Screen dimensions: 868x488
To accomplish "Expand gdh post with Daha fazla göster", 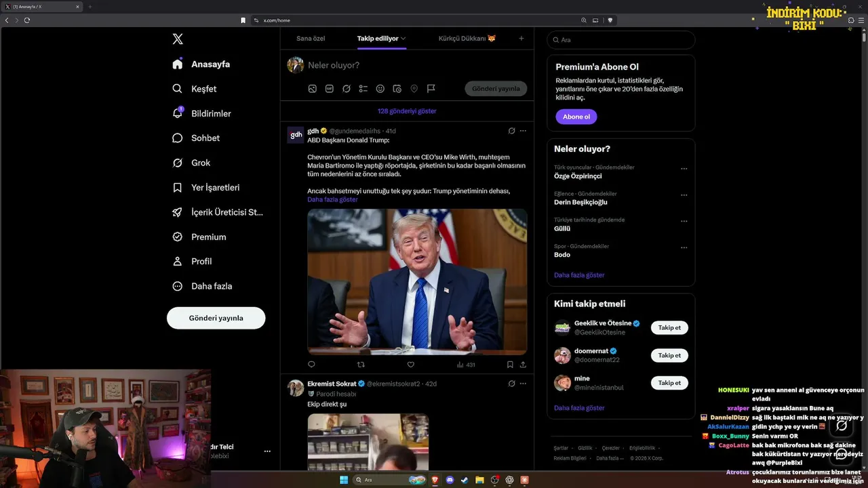I will 332,200.
